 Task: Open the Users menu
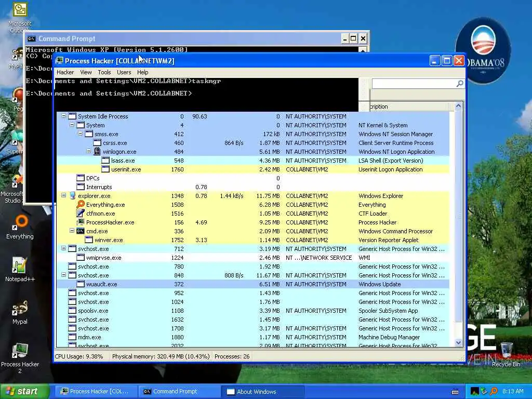click(124, 72)
